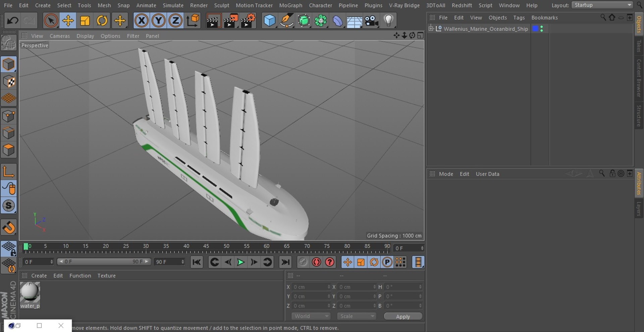Select the Live Selection tool
Image resolution: width=644 pixels, height=332 pixels.
coord(51,21)
